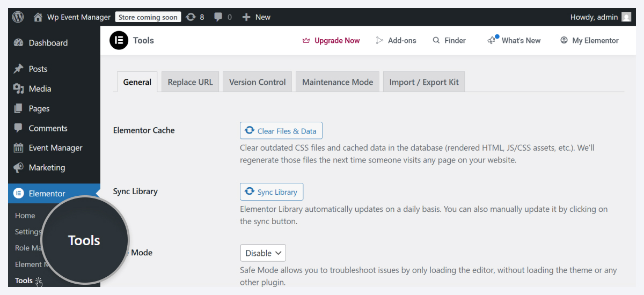Click the pending updates count 8

[202, 17]
